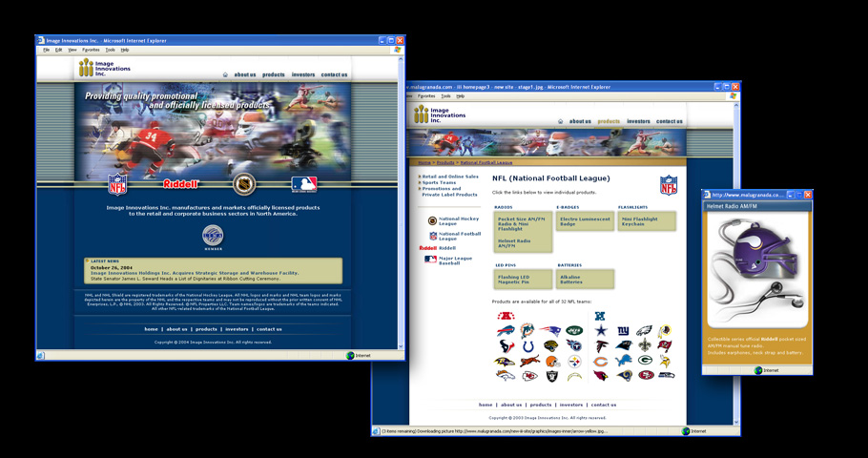Click the NFC conference logo
Image resolution: width=868 pixels, height=458 pixels.
click(600, 316)
